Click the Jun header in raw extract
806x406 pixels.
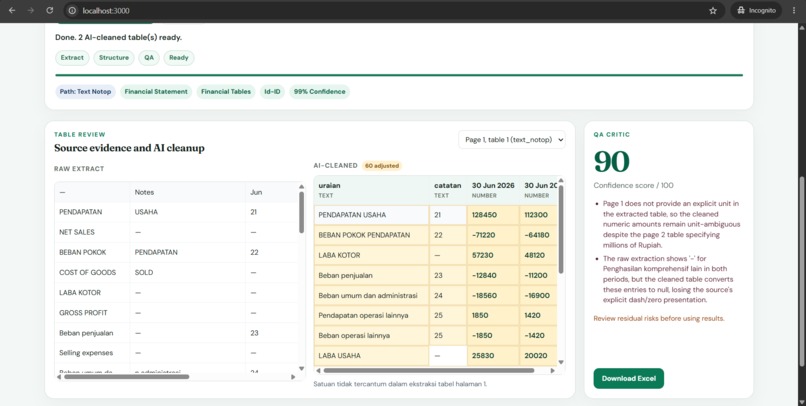pos(271,192)
